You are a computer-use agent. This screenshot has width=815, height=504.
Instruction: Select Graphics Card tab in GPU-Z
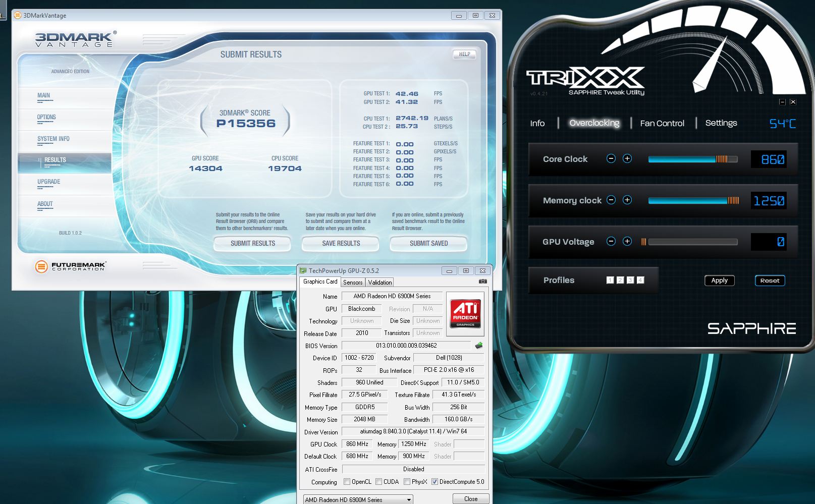pos(320,282)
